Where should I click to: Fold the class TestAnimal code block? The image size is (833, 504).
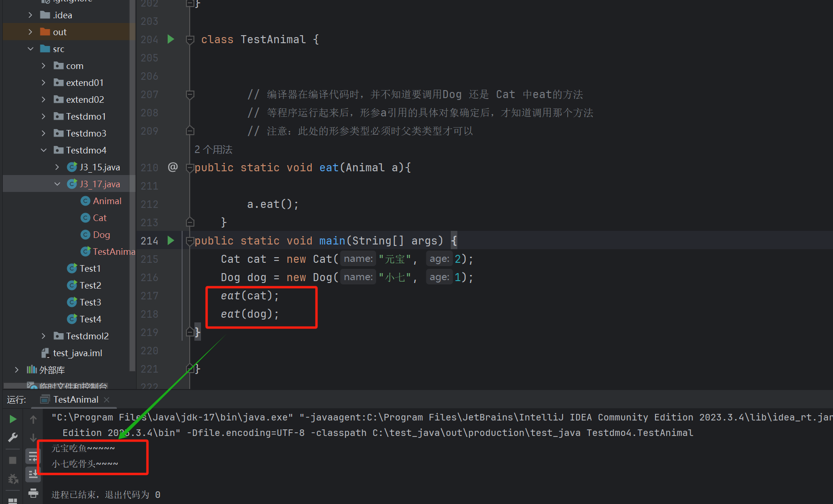click(x=190, y=40)
